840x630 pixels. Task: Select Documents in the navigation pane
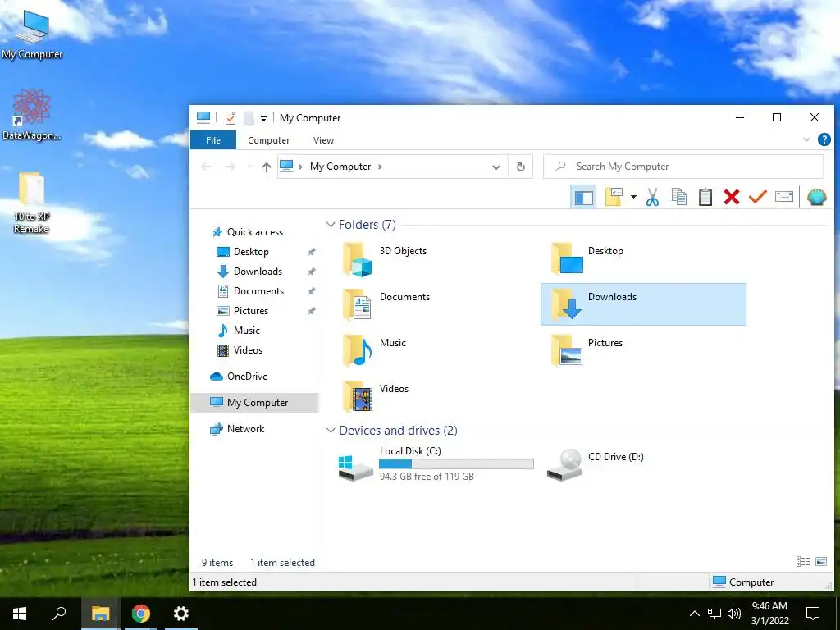[x=258, y=291]
